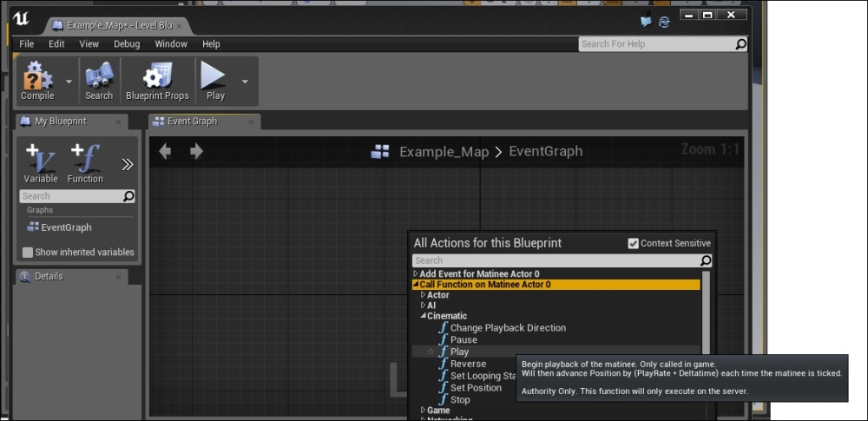
Task: Enable Show inherited variables checkbox
Action: (28, 252)
